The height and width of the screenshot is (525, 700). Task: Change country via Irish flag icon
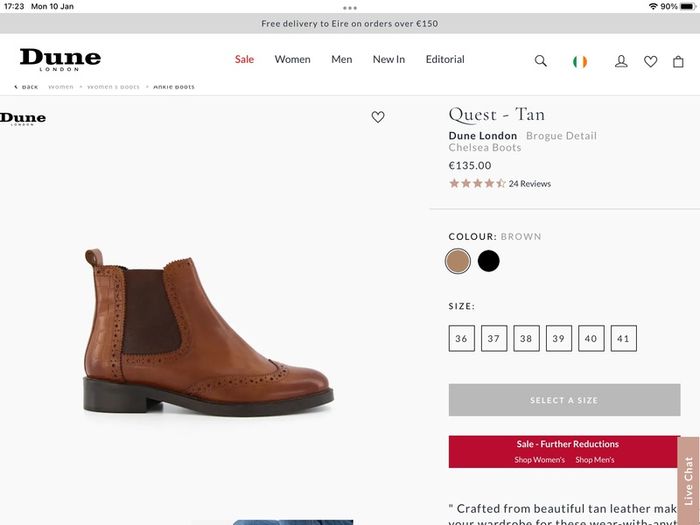tap(580, 62)
